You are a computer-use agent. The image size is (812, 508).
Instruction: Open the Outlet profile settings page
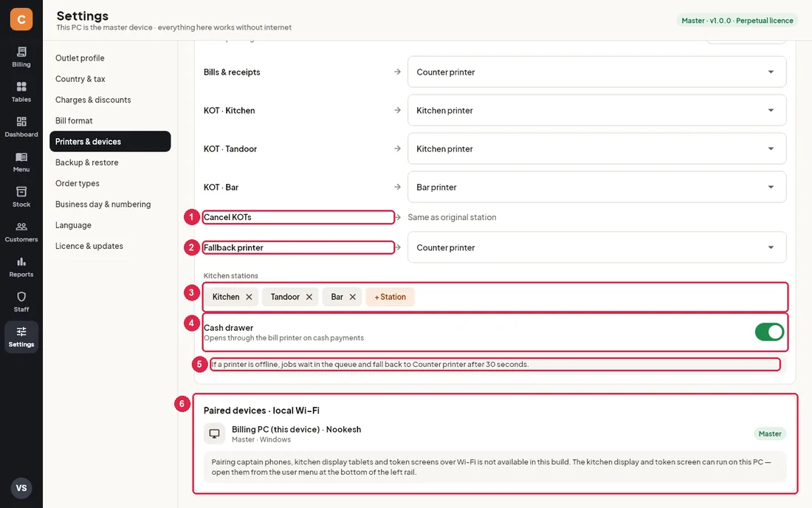pyautogui.click(x=110, y=58)
